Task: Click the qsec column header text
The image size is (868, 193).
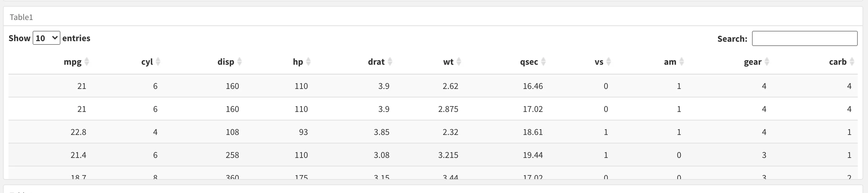Action: [x=529, y=62]
